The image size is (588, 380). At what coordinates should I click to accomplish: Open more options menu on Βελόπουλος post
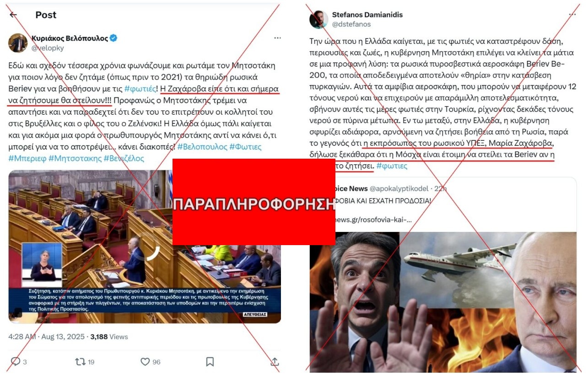pos(277,38)
